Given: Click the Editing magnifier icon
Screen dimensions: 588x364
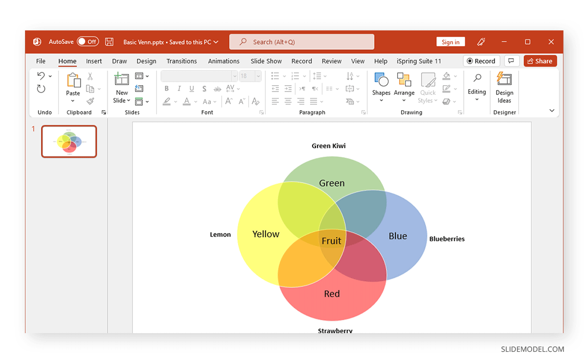Looking at the screenshot, I should [x=477, y=77].
